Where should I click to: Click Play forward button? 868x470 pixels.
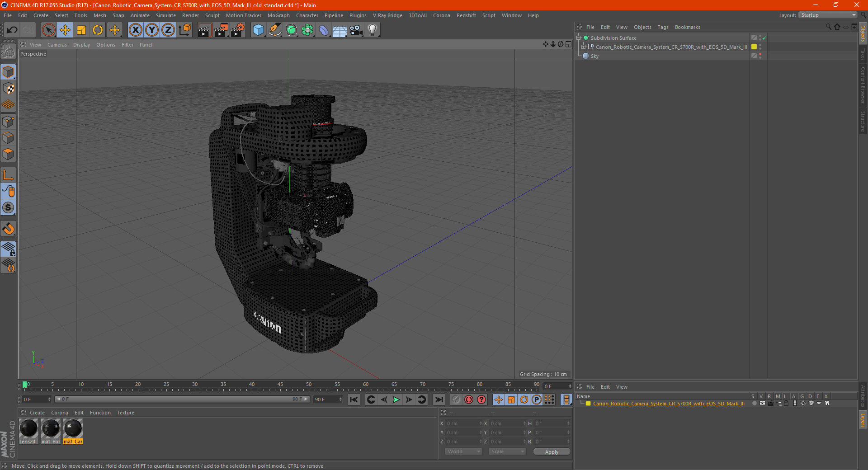pyautogui.click(x=396, y=399)
